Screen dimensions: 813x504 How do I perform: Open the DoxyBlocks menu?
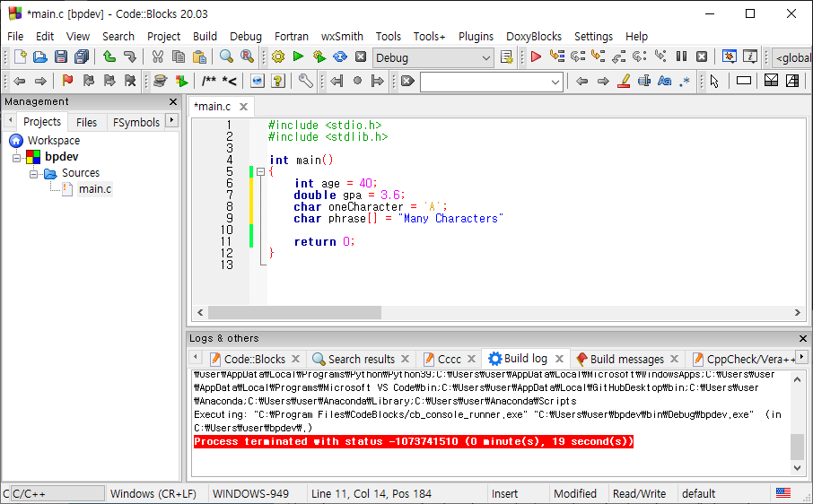[534, 36]
